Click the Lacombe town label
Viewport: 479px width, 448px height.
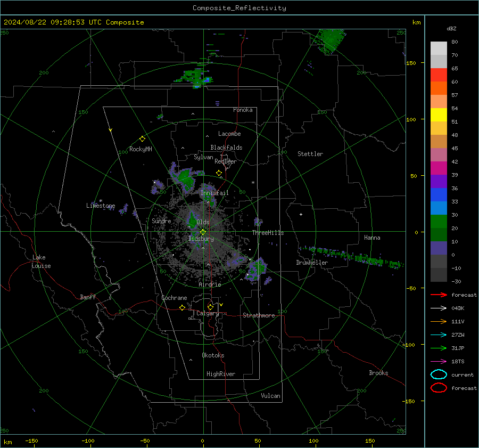point(229,134)
